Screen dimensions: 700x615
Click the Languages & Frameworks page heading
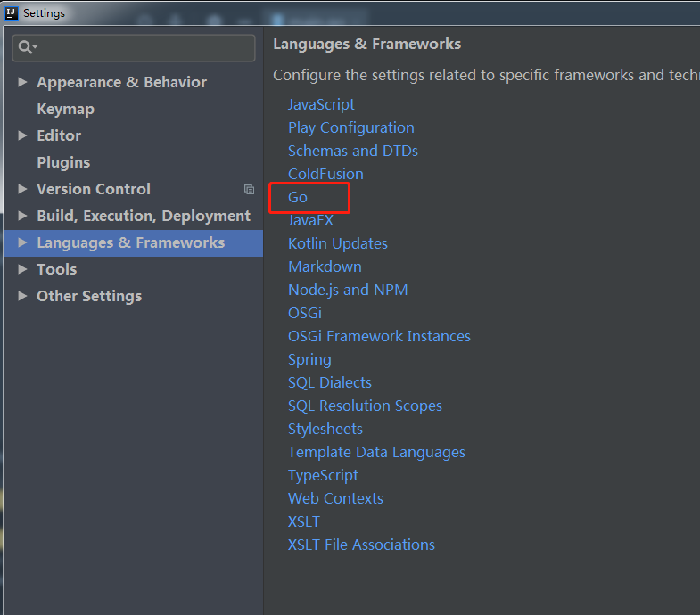pyautogui.click(x=367, y=45)
